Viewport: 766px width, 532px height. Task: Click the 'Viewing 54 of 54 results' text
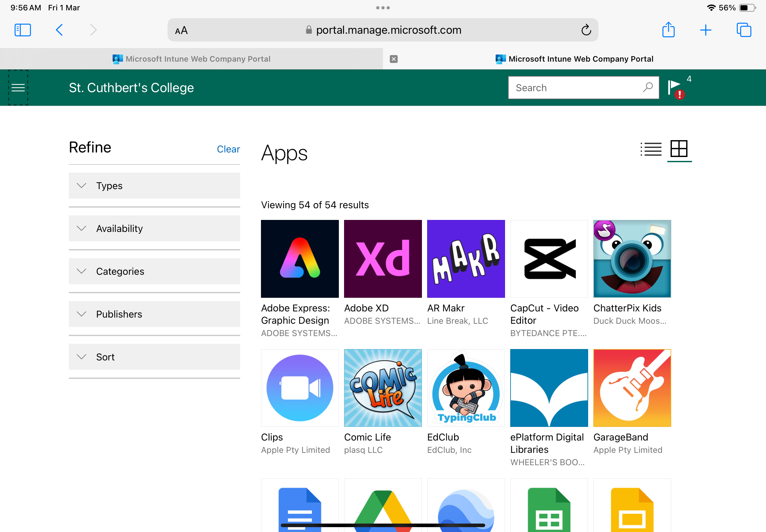[315, 205]
